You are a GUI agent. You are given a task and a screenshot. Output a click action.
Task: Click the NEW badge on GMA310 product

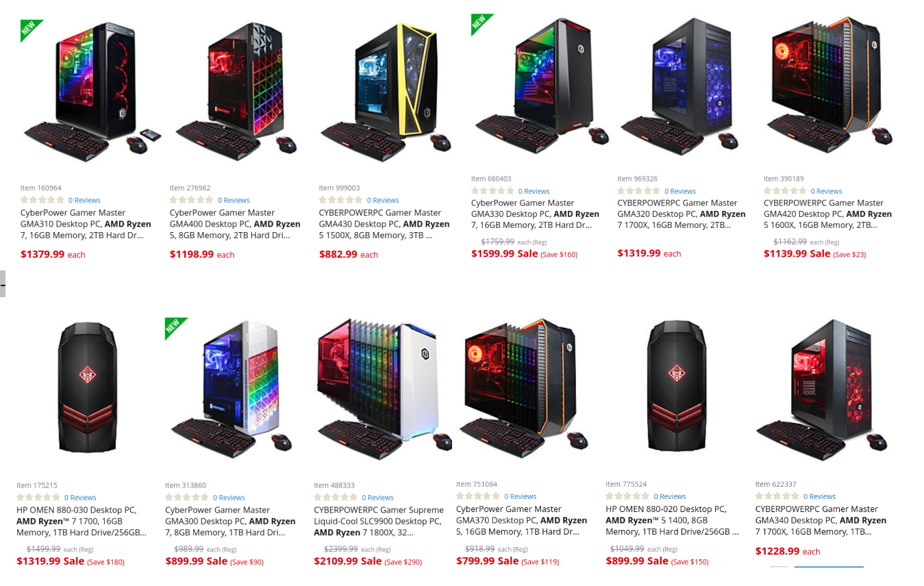click(32, 31)
